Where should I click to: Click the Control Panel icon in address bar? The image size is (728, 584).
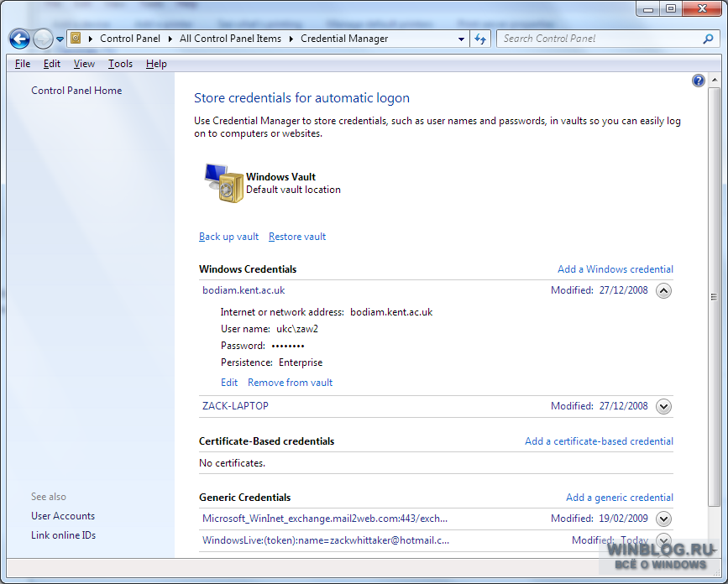(x=76, y=39)
